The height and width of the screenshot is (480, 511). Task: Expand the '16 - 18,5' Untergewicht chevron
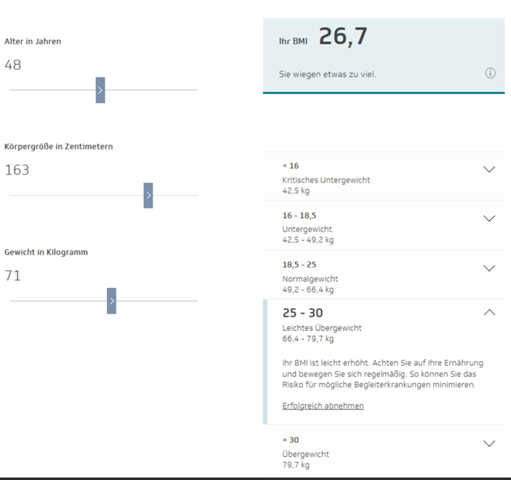[489, 219]
